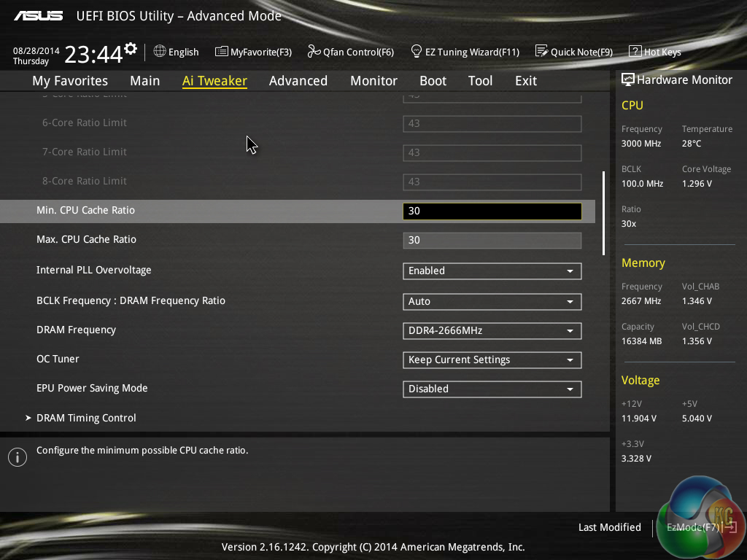This screenshot has width=747, height=560.
Task: Click the Qfan Control fan icon
Action: pyautogui.click(x=314, y=51)
